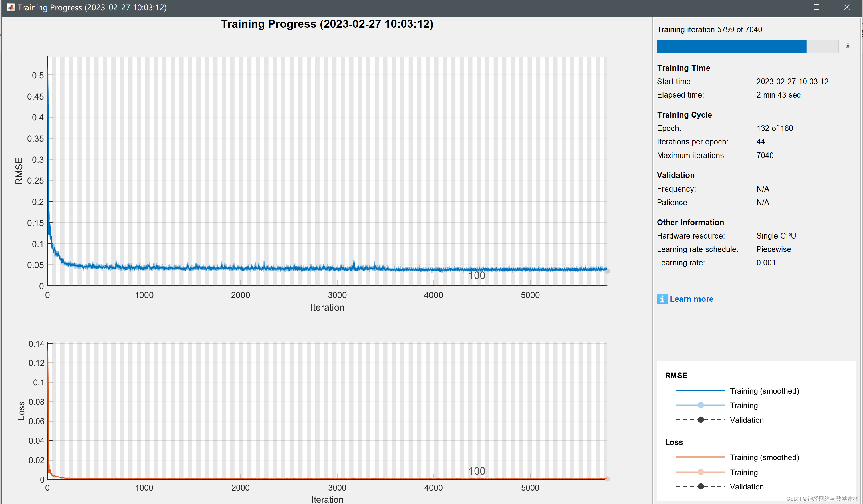The image size is (863, 504).
Task: Close the Training Progress window
Action: [847, 7]
